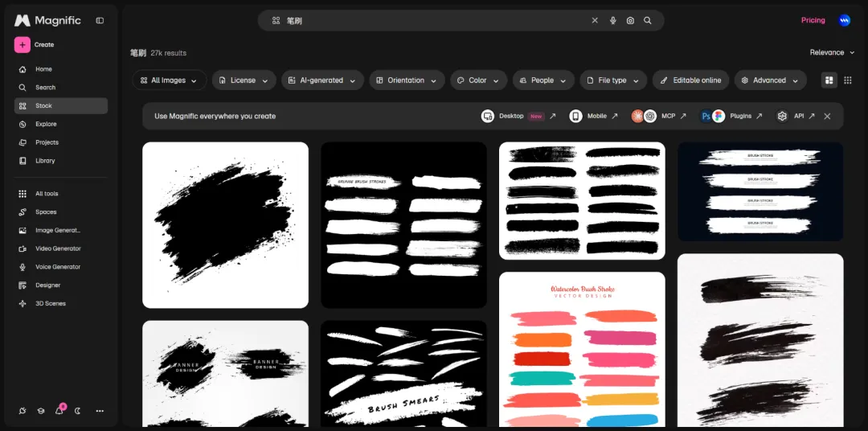This screenshot has width=868, height=431.
Task: Collapse the sidebar with panel icon
Action: (100, 20)
